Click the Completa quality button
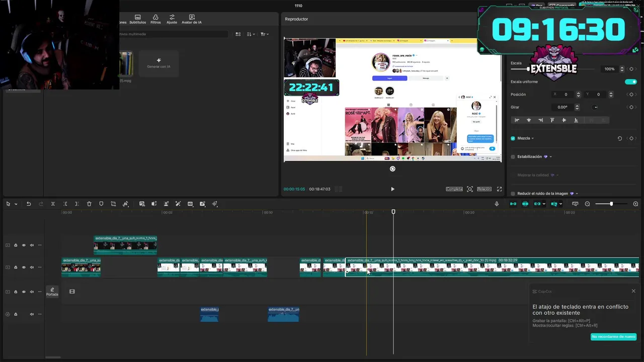 [x=454, y=189]
